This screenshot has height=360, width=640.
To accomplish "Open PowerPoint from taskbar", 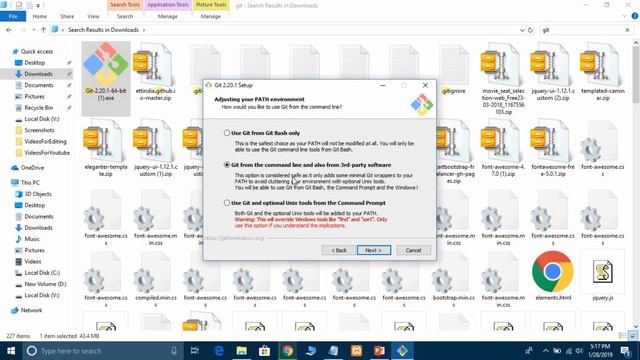I will 379,351.
